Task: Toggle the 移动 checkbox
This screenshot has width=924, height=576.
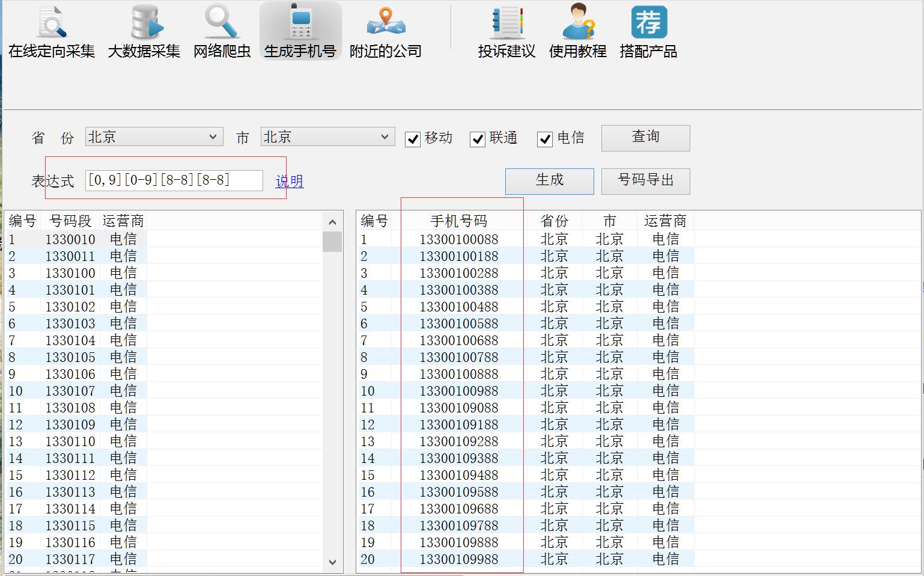Action: pyautogui.click(x=412, y=139)
